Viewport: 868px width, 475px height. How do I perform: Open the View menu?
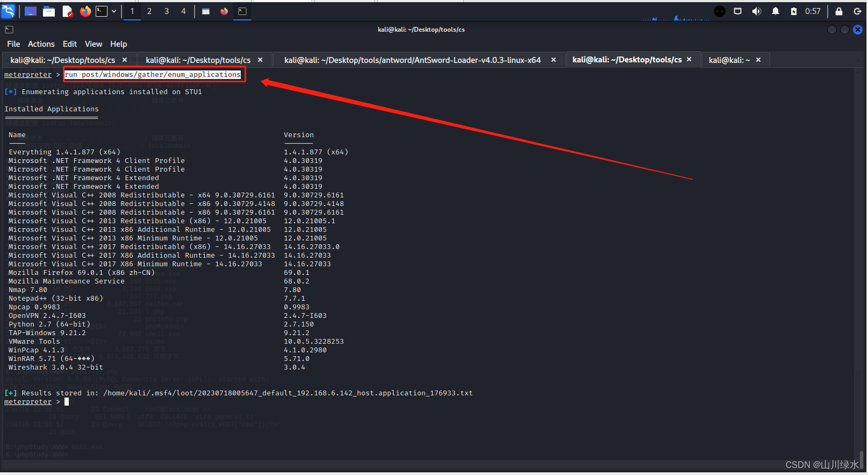(94, 44)
